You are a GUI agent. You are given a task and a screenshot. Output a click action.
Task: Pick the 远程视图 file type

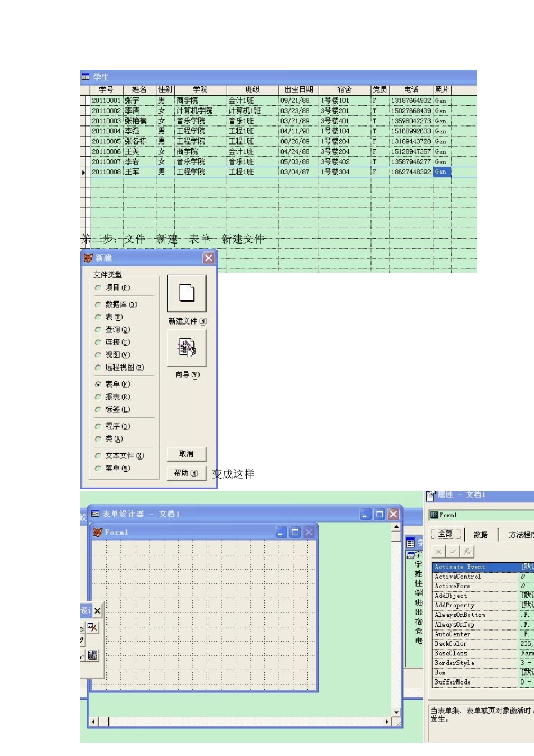pos(98,367)
